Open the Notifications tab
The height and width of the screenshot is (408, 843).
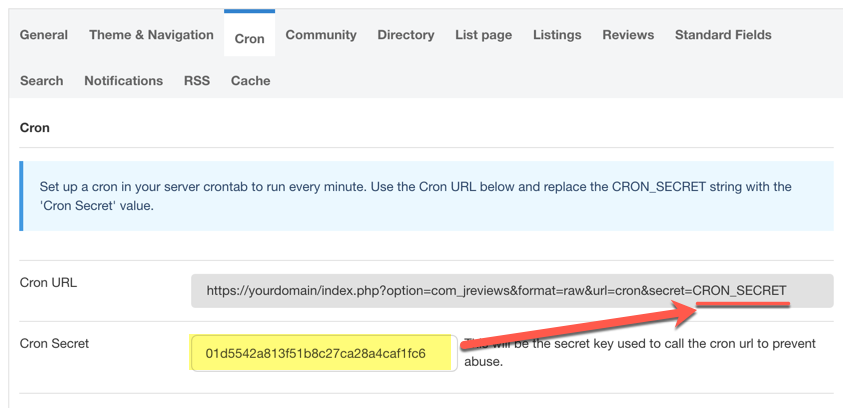(x=123, y=81)
